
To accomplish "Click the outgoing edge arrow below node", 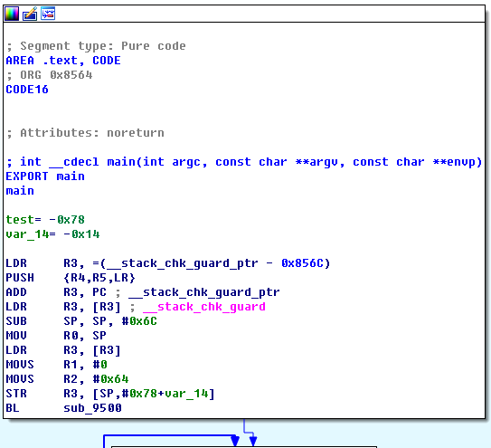I will coord(252,441).
